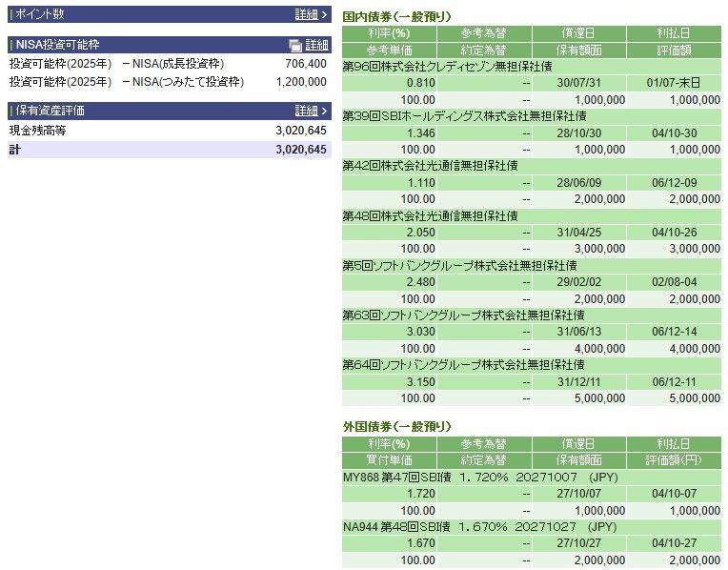Open the NISA投資可能枠 詳細 link
This screenshot has width=728, height=570.
[316, 46]
